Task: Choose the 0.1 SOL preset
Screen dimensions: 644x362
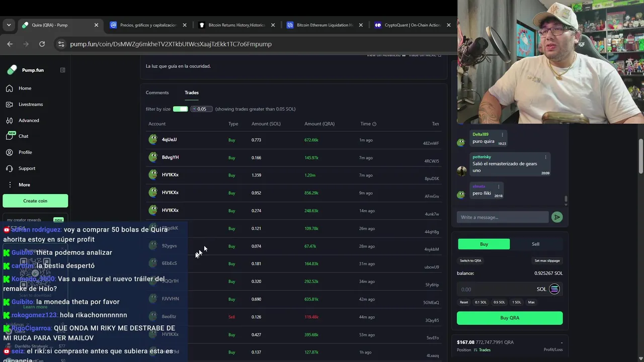Action: click(x=480, y=302)
